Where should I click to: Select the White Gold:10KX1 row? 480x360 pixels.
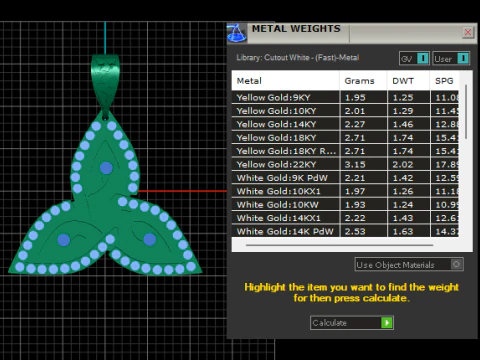pyautogui.click(x=345, y=191)
